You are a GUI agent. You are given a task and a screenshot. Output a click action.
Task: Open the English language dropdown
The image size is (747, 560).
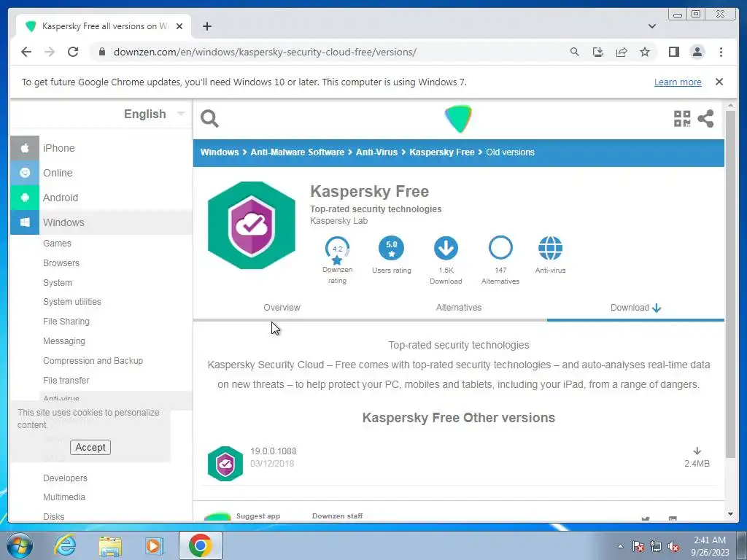pos(155,114)
